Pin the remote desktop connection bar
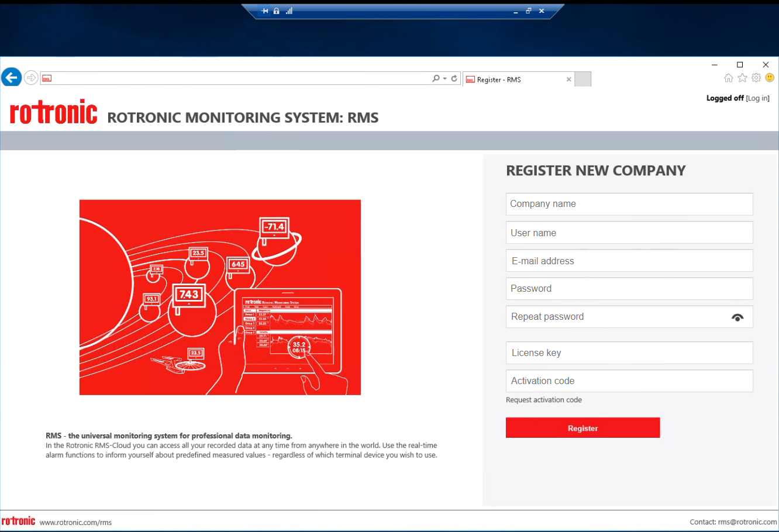This screenshot has width=779, height=532. point(265,11)
